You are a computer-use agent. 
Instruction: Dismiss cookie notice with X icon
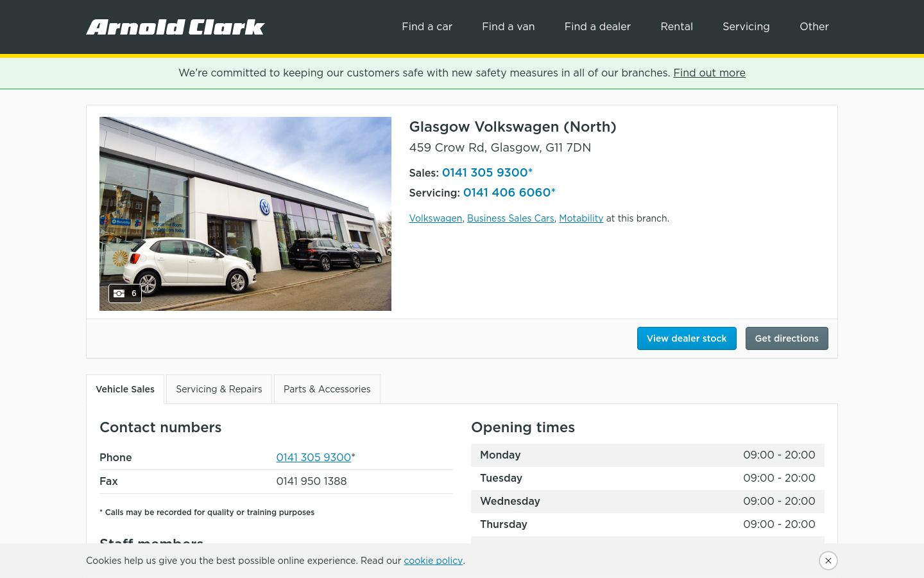[x=828, y=561]
